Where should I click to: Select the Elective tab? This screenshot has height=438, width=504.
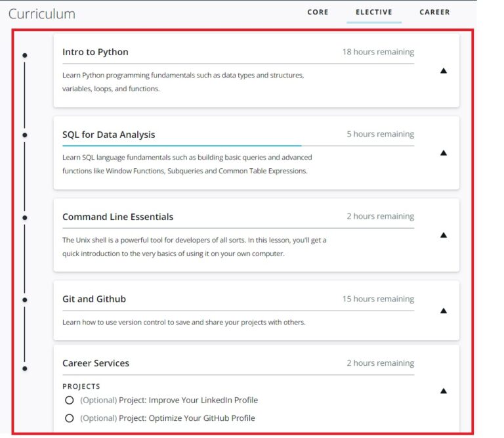coord(374,12)
